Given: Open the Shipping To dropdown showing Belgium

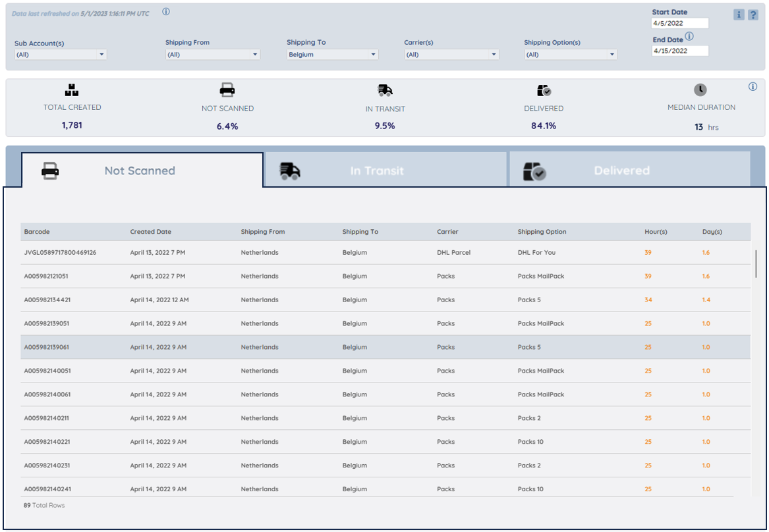Looking at the screenshot, I should click(x=333, y=55).
